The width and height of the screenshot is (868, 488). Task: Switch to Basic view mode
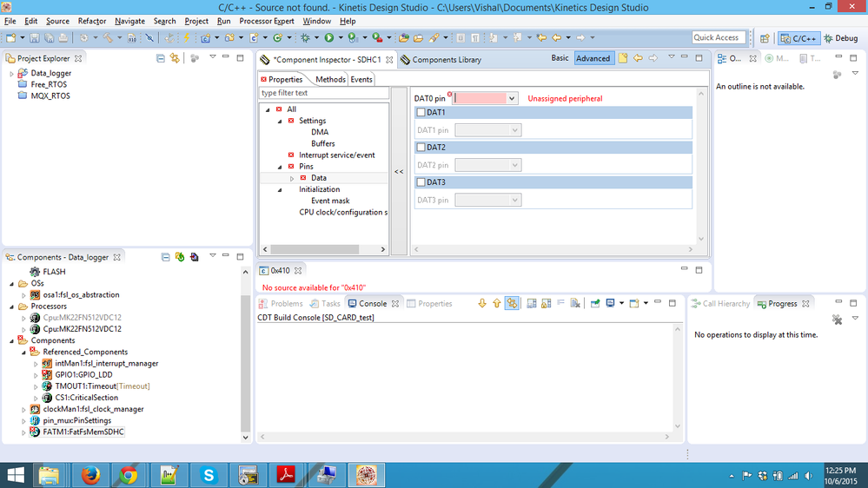click(560, 58)
